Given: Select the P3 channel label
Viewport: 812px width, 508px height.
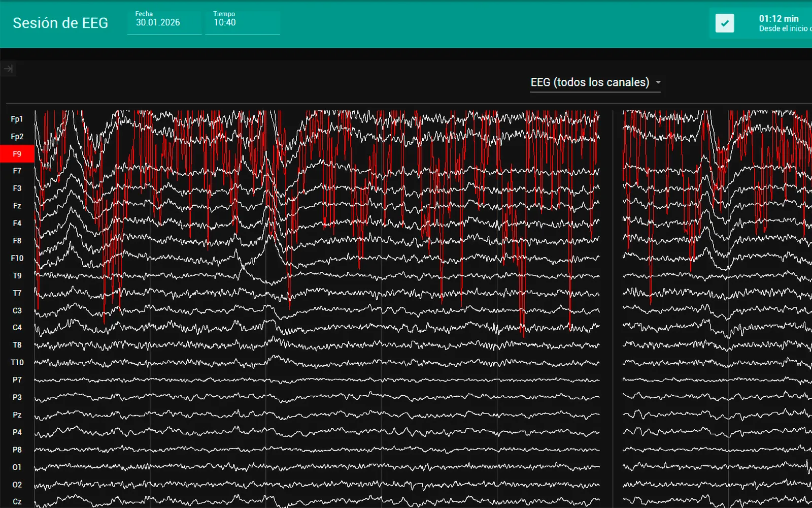Looking at the screenshot, I should click(x=17, y=397).
